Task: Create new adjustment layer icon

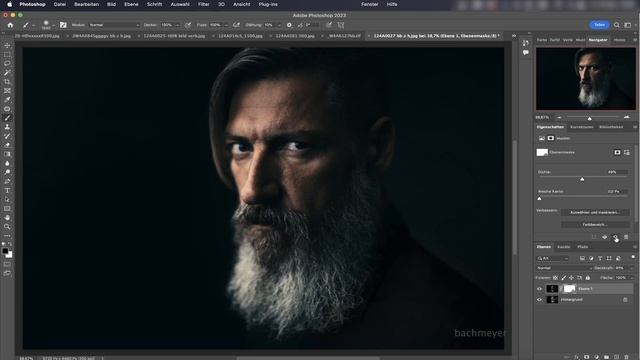Action: [596, 357]
